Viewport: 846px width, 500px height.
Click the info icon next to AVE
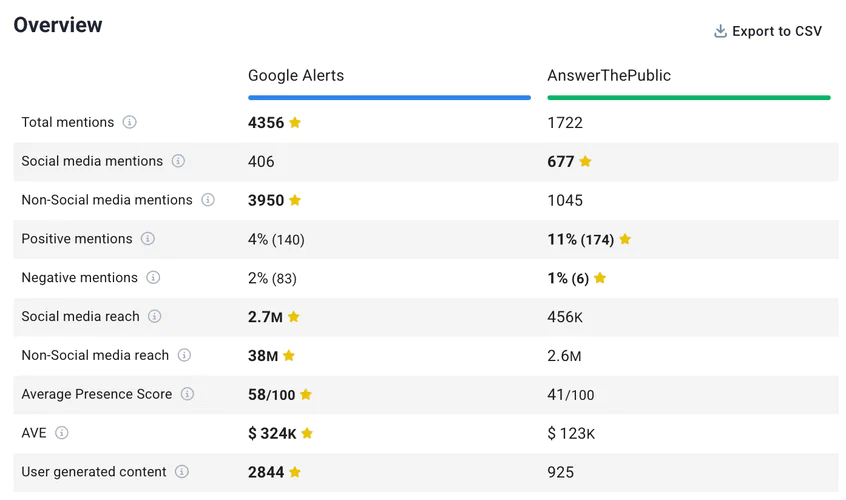(62, 433)
